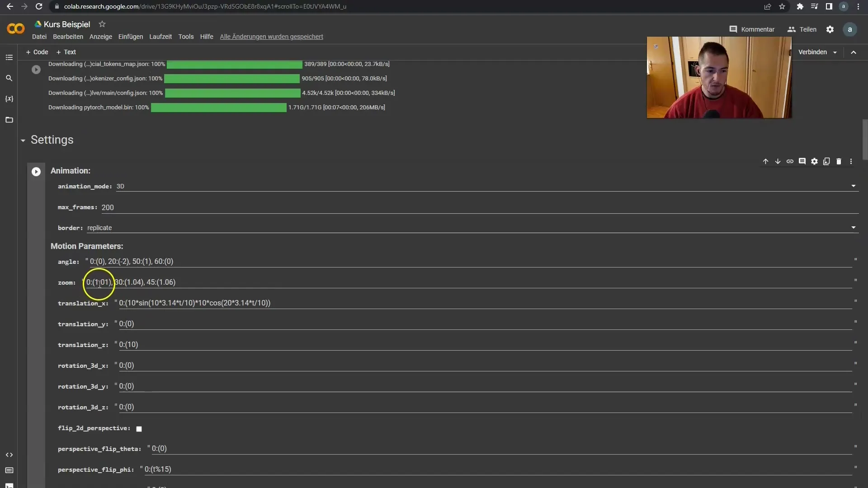This screenshot has height=488, width=868.
Task: Add a new Code cell
Action: (x=37, y=52)
